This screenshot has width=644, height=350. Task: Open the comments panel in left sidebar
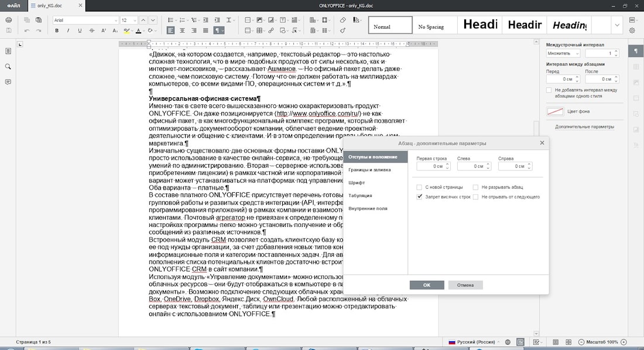click(8, 82)
